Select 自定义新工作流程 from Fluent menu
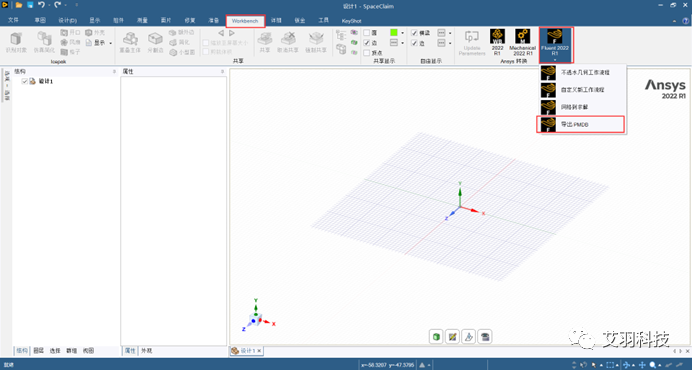692x370 pixels. (x=582, y=90)
